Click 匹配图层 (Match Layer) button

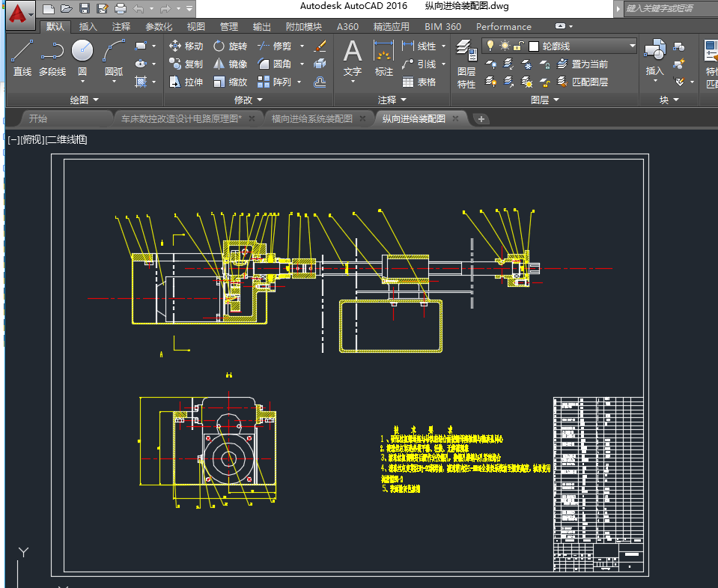tap(582, 82)
